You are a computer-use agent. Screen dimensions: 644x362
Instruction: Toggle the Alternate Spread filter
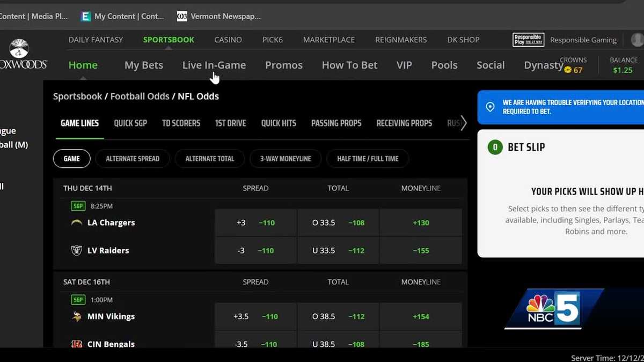pyautogui.click(x=132, y=159)
